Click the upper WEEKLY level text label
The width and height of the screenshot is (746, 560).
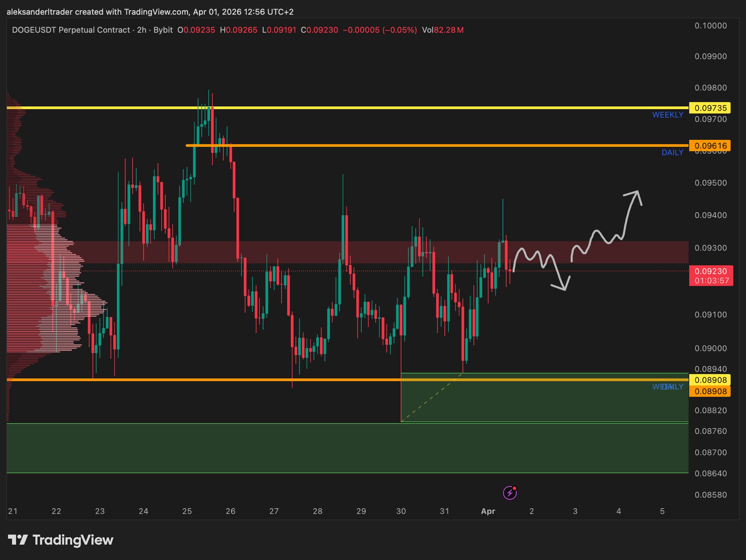(x=667, y=115)
